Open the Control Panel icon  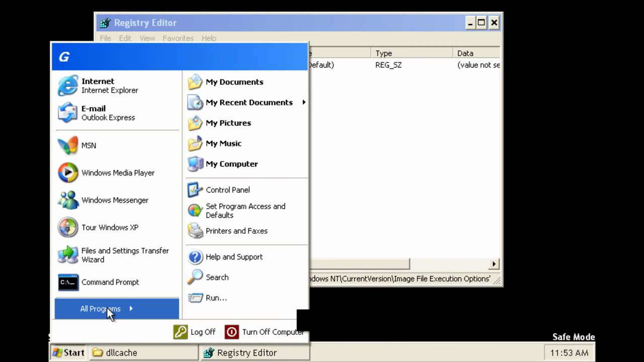(195, 190)
